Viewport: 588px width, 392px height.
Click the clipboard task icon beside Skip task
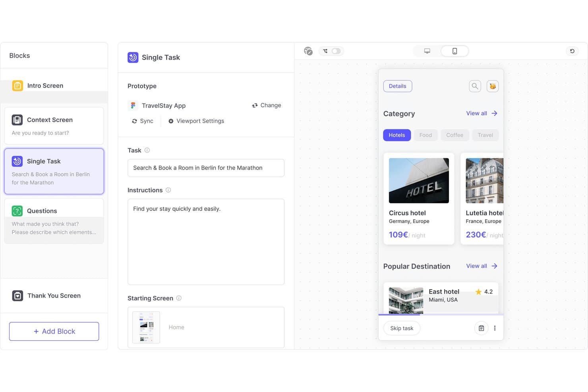481,328
